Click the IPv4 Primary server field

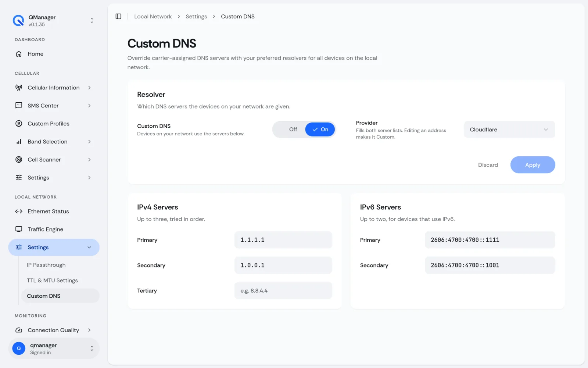tap(283, 240)
